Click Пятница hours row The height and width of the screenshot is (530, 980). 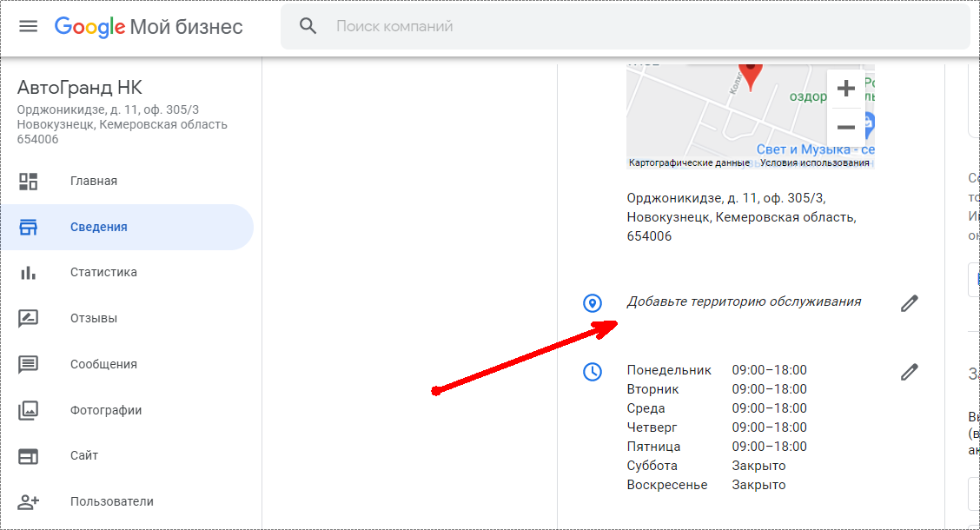[x=717, y=447]
